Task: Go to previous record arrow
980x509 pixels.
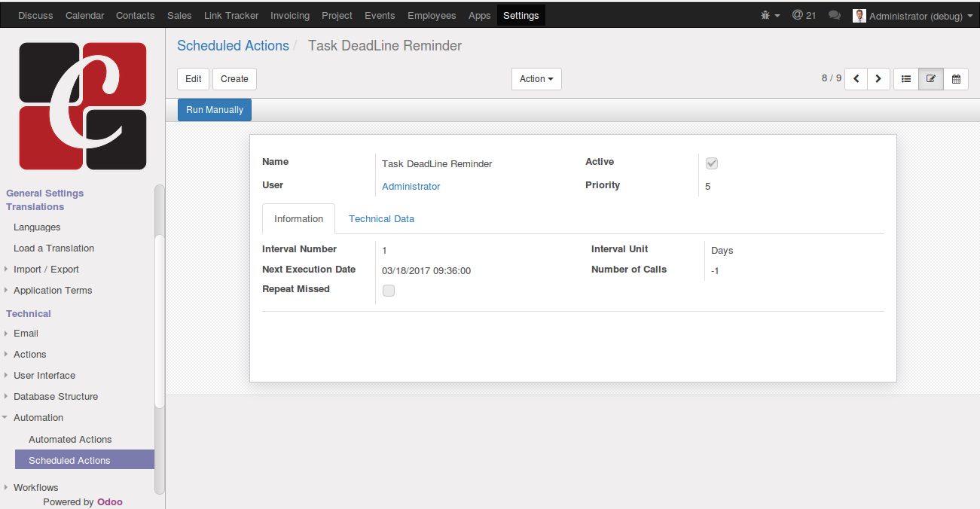Action: pos(856,79)
